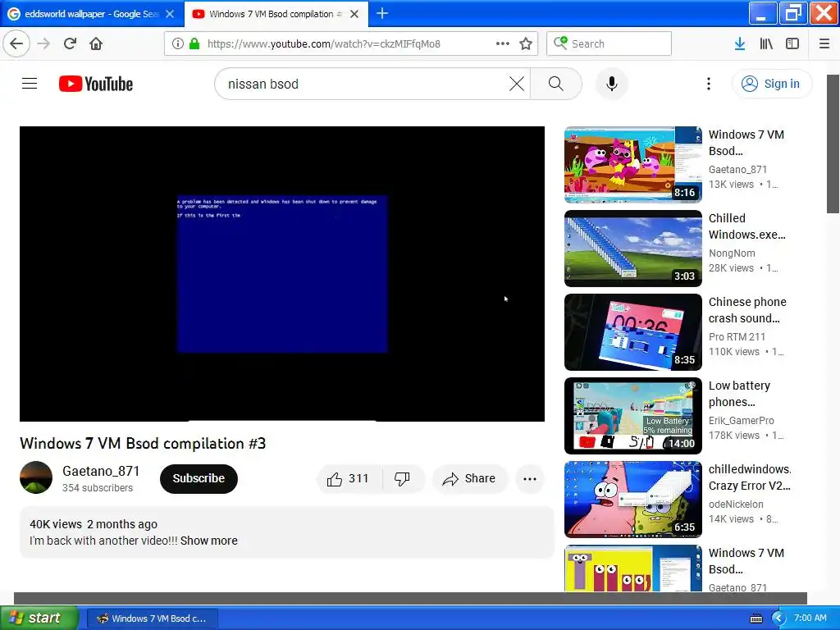Click the horizontal scrollbar at page bottom
Image resolution: width=840 pixels, height=630 pixels.
(410, 598)
